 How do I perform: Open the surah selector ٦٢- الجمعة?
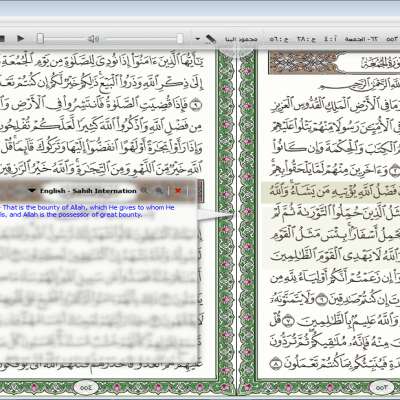tap(361, 39)
